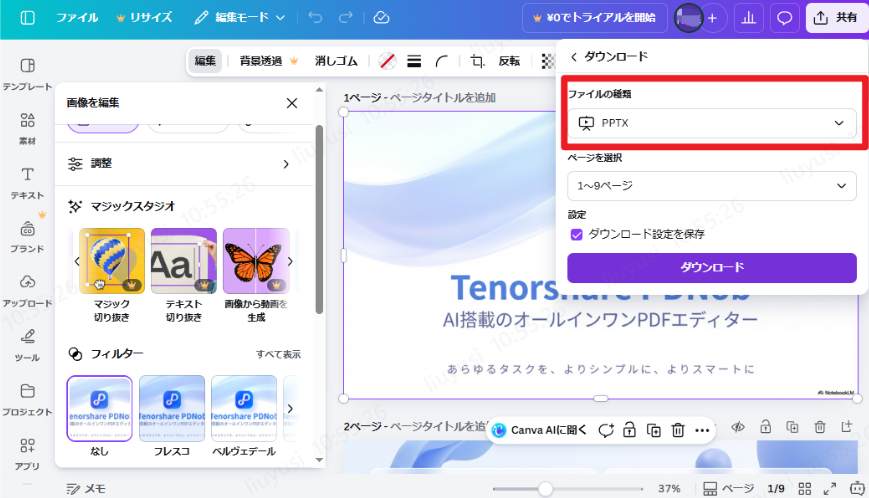
Task: Click the image edit panel scrollbar
Action: coord(319,219)
